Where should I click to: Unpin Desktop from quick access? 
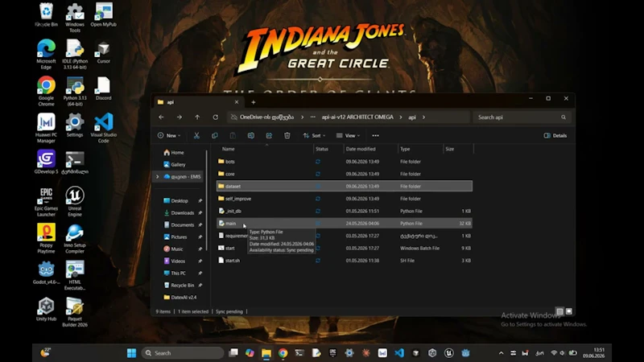pyautogui.click(x=200, y=200)
